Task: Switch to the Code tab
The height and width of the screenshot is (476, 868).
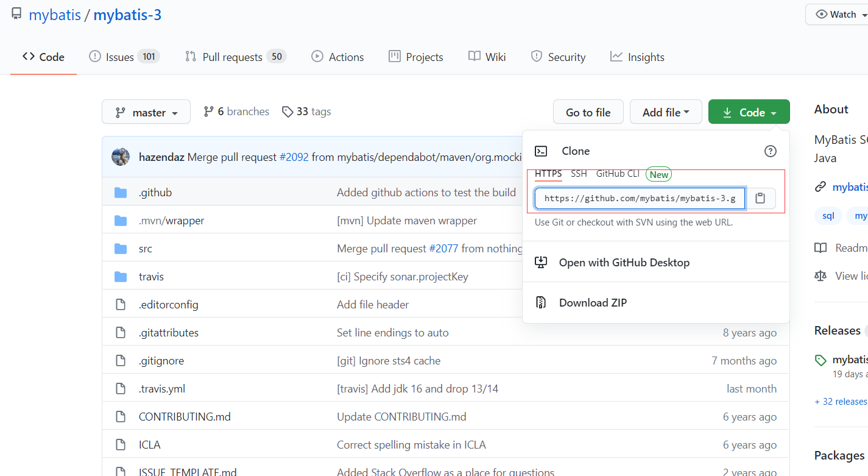Action: tap(43, 57)
